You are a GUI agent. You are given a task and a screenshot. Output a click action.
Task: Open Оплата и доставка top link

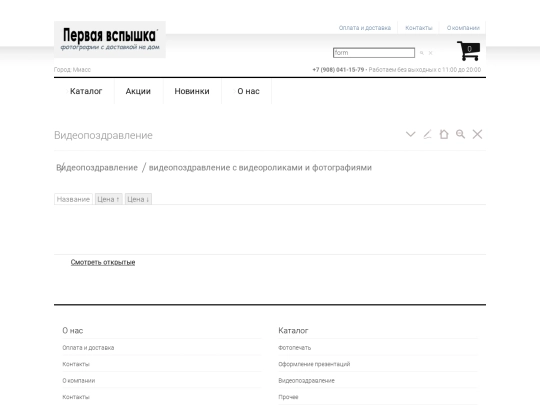(365, 28)
